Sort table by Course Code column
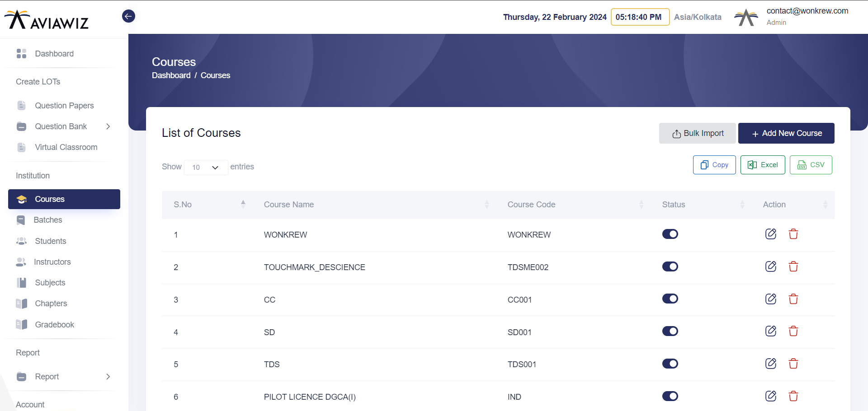This screenshot has height=411, width=868. coord(642,204)
